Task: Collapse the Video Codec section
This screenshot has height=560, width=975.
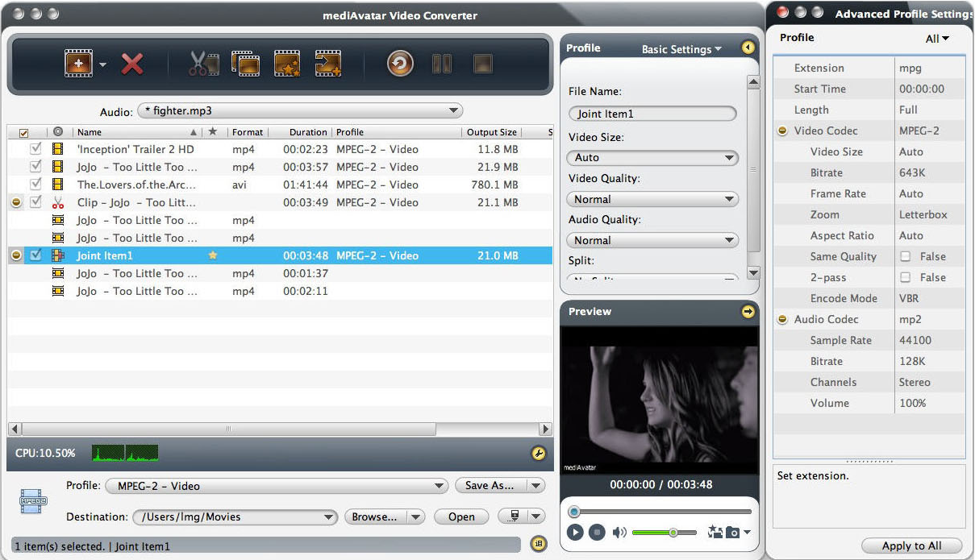Action: (x=782, y=131)
